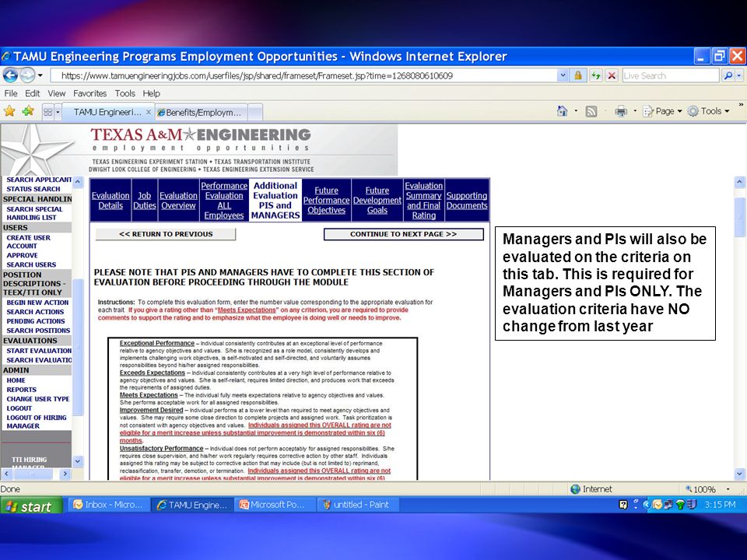Switch to the Benefits/Employm... browser tab
Image resolution: width=747 pixels, height=560 pixels.
point(201,112)
